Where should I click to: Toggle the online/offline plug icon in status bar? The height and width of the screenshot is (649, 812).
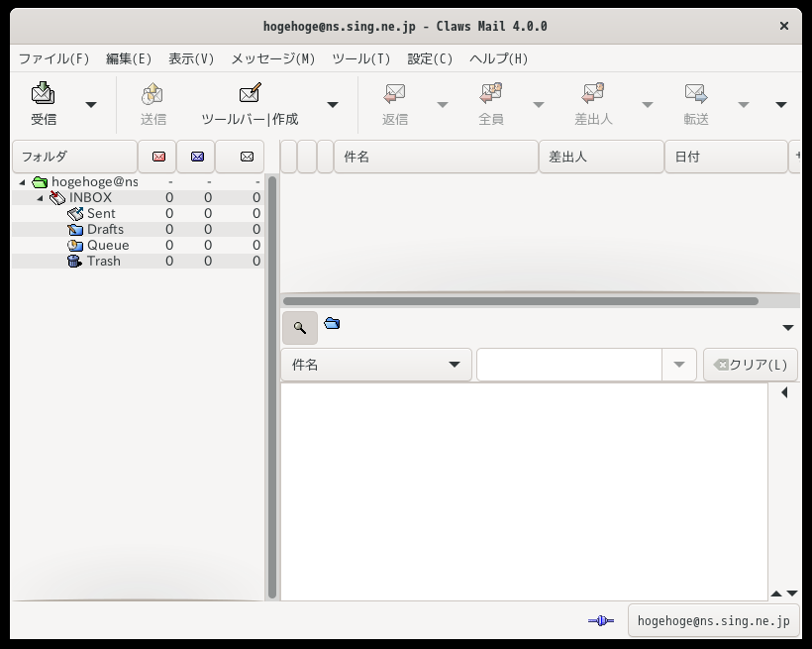601,620
